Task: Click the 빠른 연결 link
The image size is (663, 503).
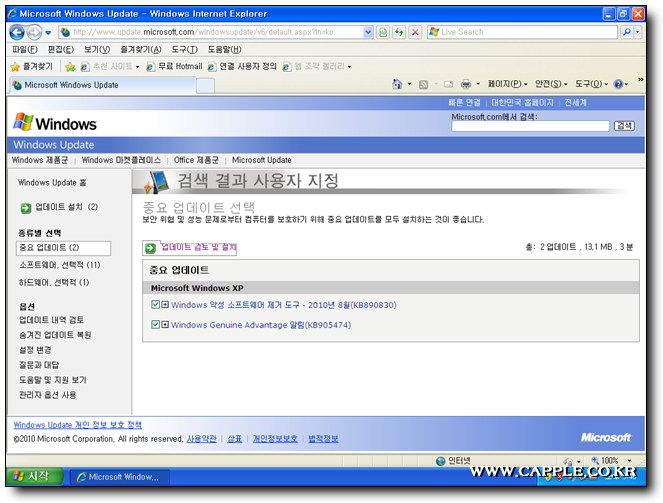Action: pyautogui.click(x=464, y=103)
